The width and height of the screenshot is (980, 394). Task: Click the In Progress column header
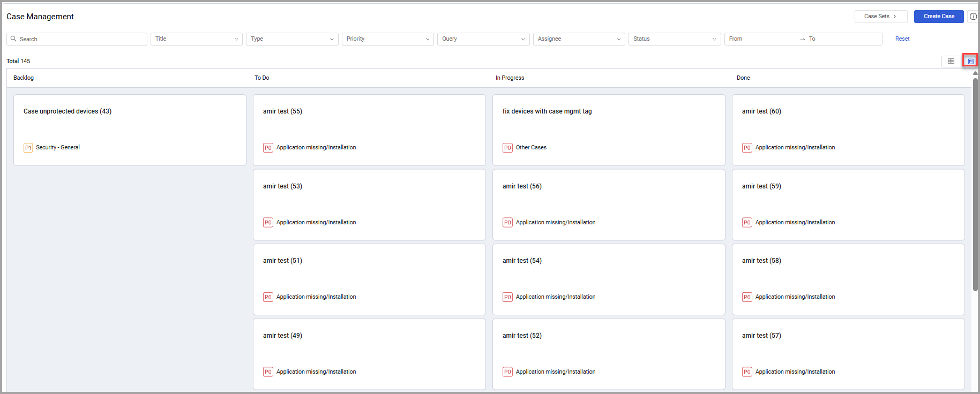point(510,78)
